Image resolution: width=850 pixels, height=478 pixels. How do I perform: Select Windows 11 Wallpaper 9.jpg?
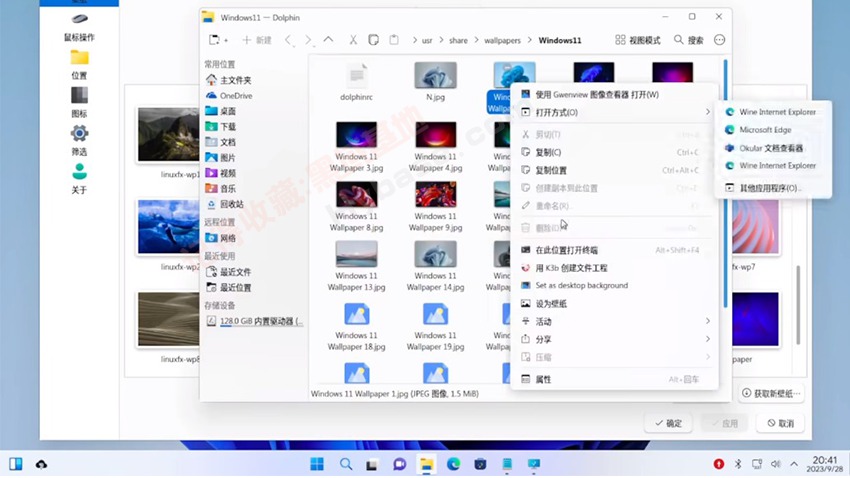(435, 206)
